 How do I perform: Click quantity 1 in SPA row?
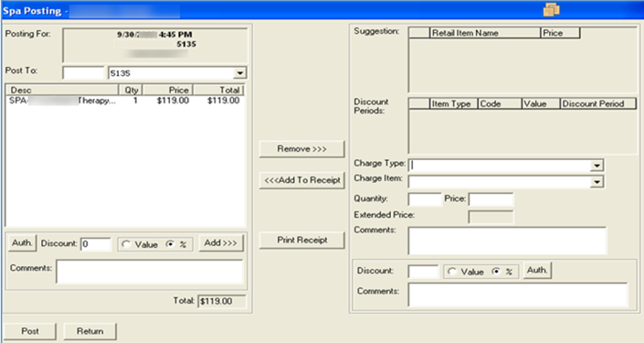point(135,101)
